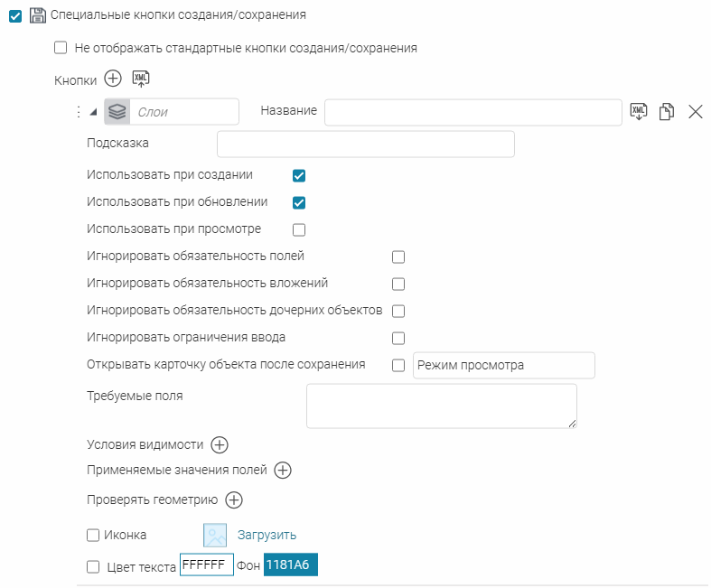Add a visibility condition next to Условия видимости
Image resolution: width=711 pixels, height=588 pixels.
point(220,444)
